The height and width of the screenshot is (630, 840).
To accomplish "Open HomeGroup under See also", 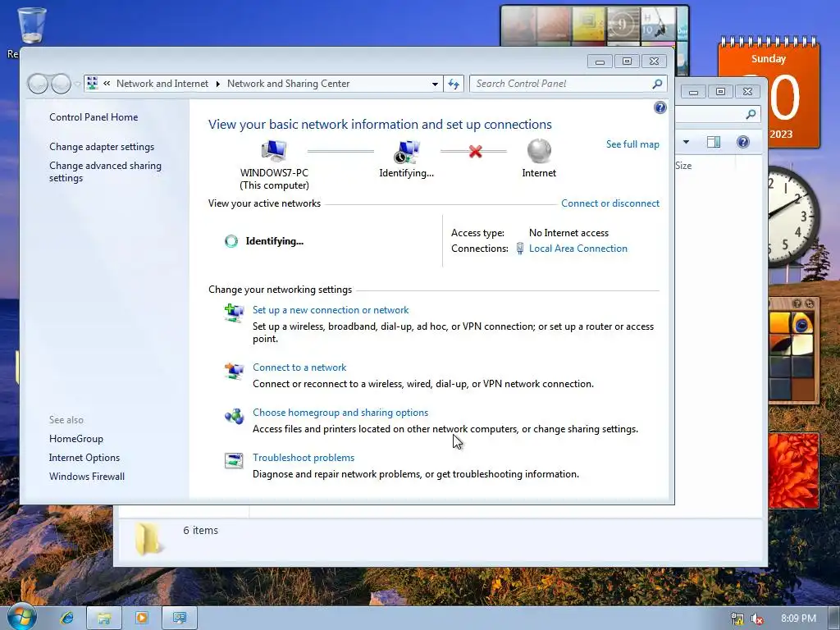I will click(76, 438).
